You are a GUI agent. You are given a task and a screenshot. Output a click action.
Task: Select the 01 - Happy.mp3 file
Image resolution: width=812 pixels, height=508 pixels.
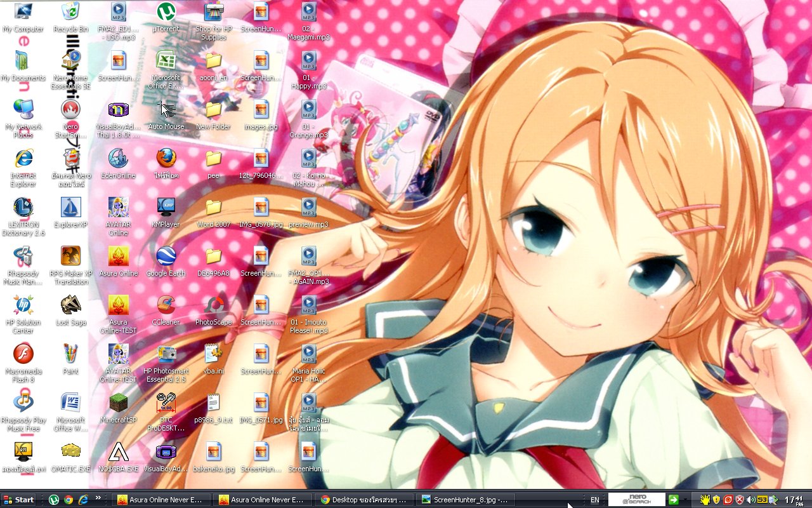(308, 70)
